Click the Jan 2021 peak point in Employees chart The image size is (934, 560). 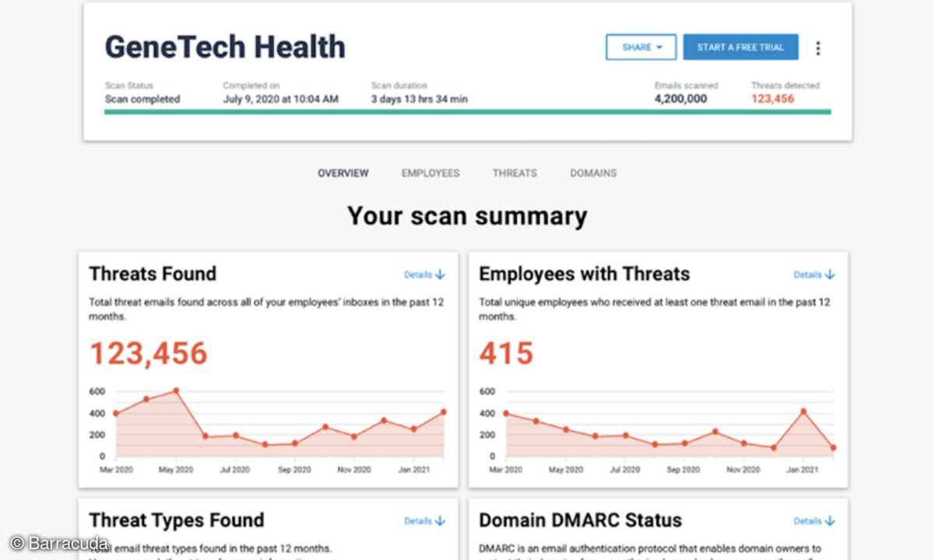(803, 411)
